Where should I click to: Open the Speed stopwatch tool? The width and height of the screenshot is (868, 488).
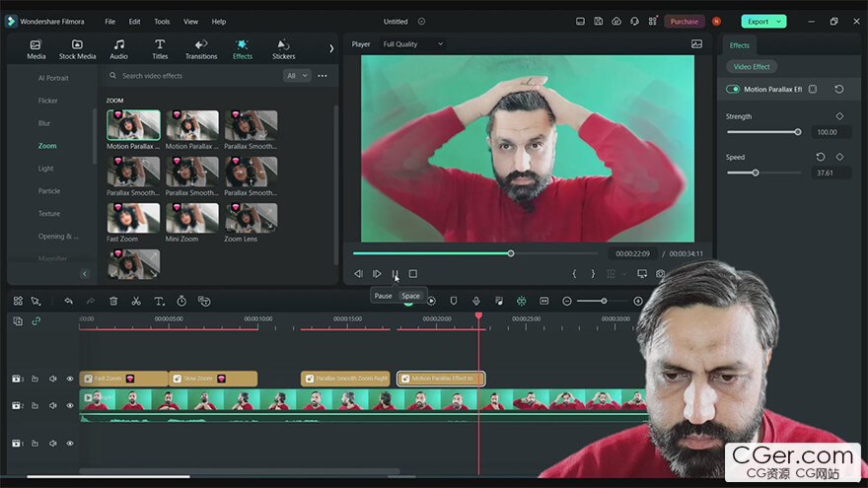pos(181,301)
